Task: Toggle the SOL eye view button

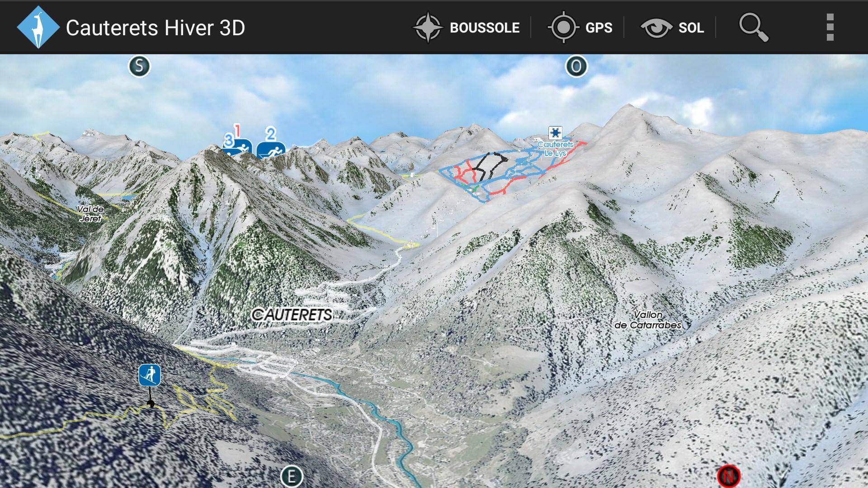Action: [673, 28]
